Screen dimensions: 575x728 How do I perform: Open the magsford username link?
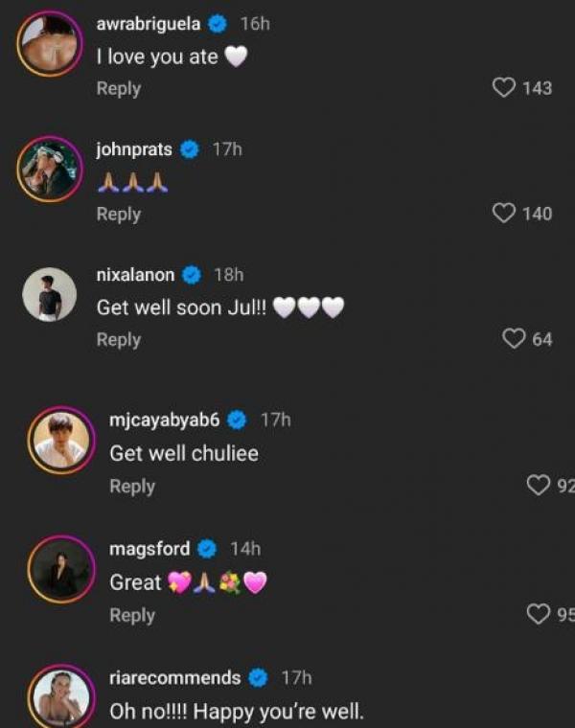149,549
